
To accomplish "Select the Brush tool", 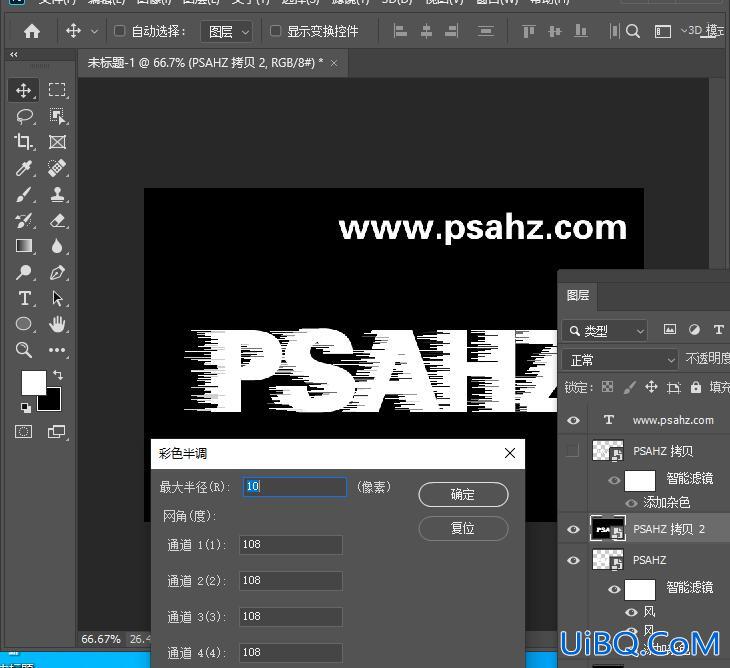I will coord(24,194).
